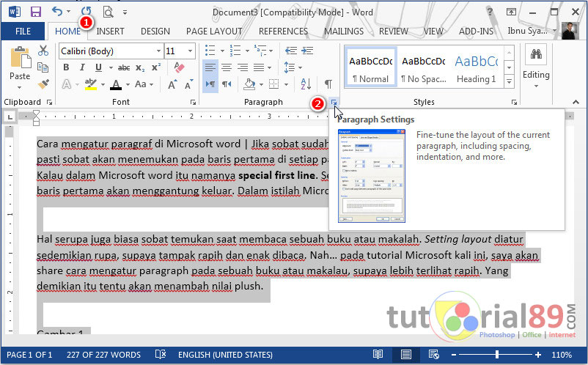The height and width of the screenshot is (365, 588).
Task: Collapse the ribbon with the chevron
Action: [x=576, y=102]
